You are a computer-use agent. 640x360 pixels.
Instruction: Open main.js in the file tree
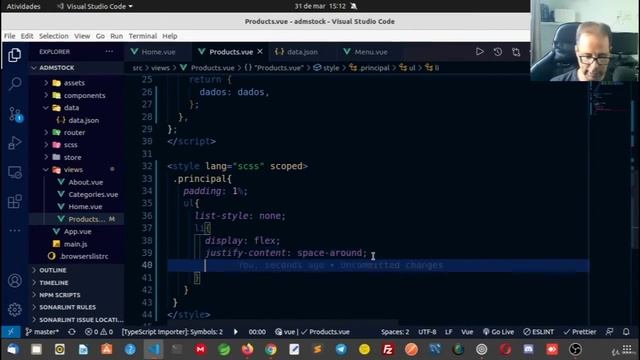(76, 244)
